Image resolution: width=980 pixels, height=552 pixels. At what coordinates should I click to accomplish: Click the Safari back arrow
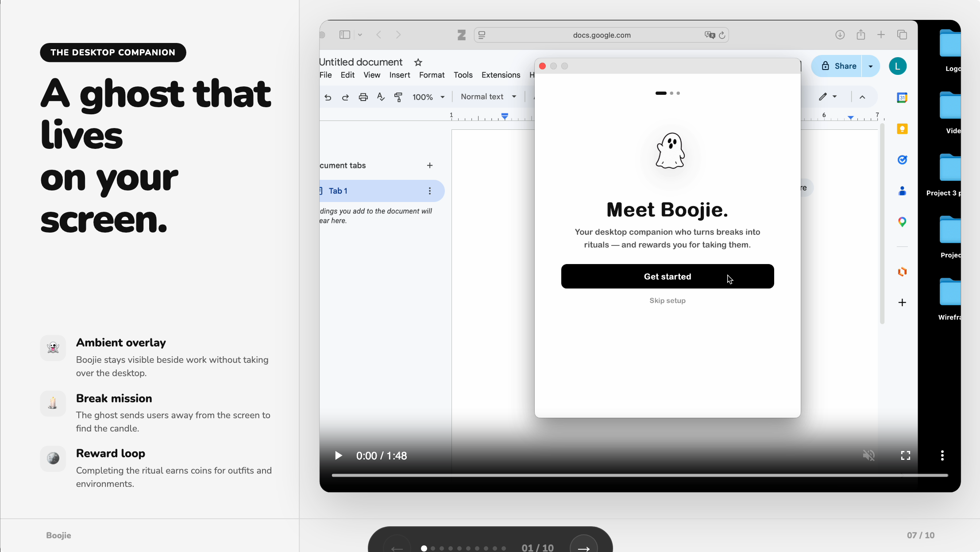point(379,35)
